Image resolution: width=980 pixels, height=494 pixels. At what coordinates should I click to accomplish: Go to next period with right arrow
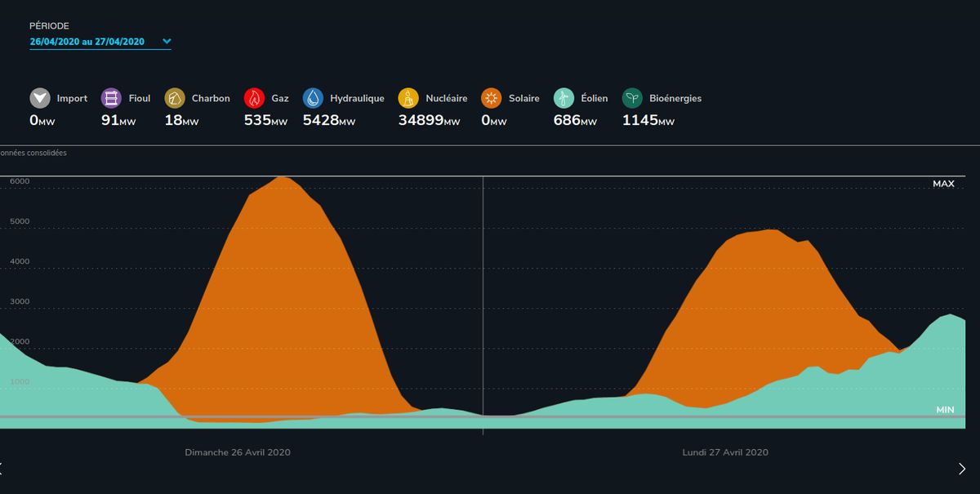pyautogui.click(x=962, y=468)
